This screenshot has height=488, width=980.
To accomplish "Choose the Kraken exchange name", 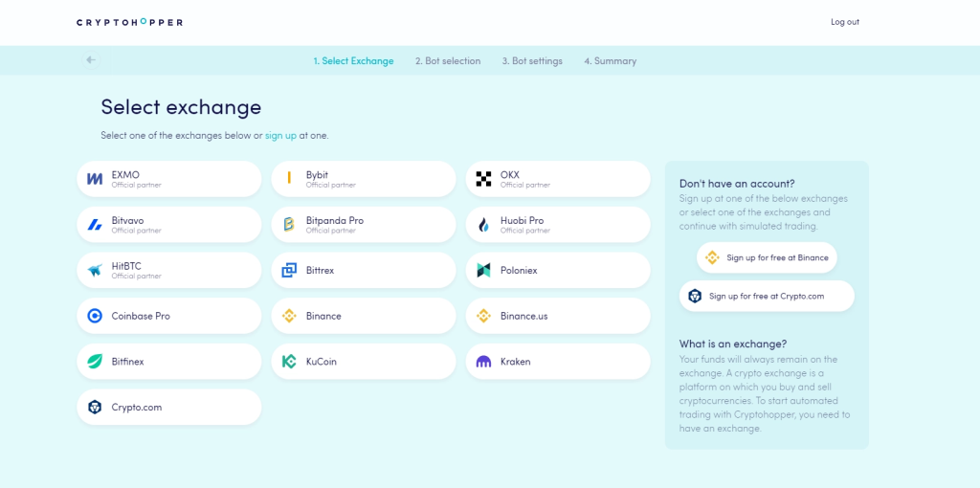I will [516, 362].
